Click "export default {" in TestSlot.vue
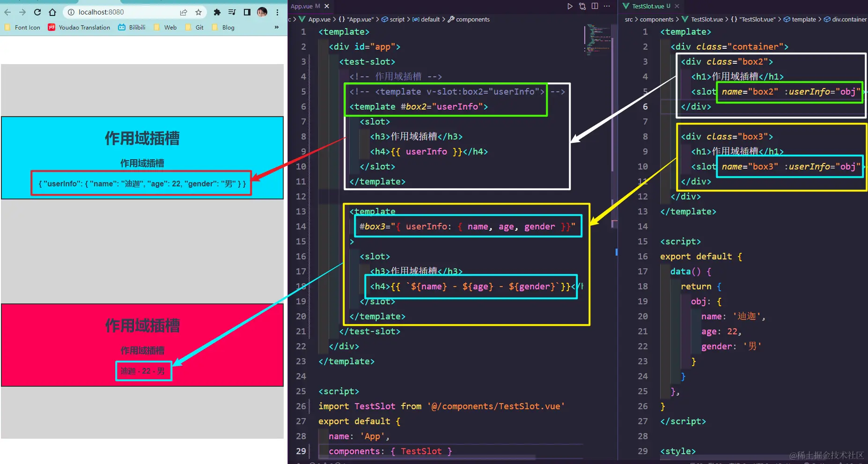The height and width of the screenshot is (464, 868). click(x=701, y=256)
